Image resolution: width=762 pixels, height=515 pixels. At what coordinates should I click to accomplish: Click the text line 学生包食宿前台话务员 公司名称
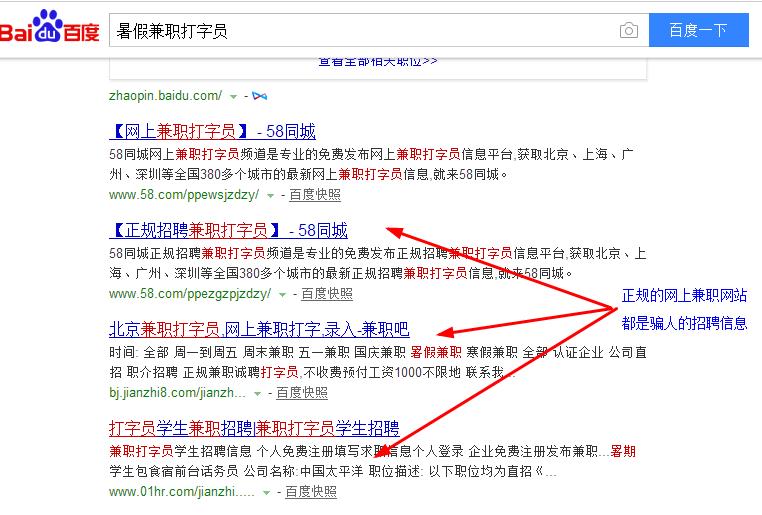pyautogui.click(x=333, y=471)
